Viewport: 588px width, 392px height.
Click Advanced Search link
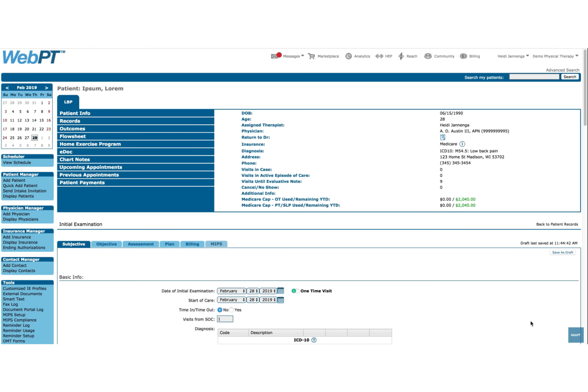[x=563, y=70]
